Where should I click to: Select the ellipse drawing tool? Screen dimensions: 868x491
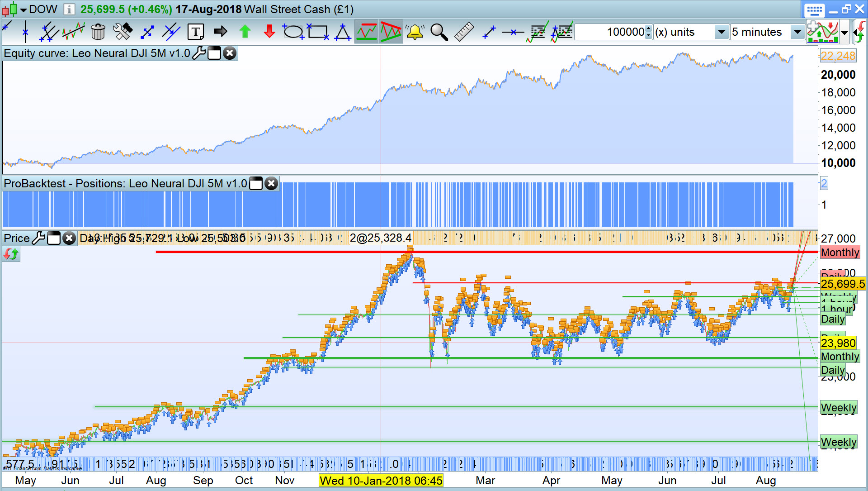point(293,32)
